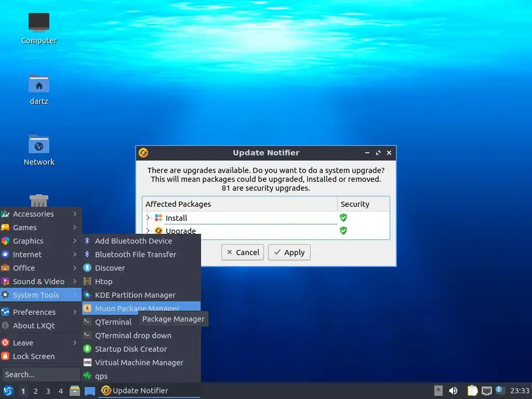This screenshot has width=532, height=399.
Task: Minimize the Update Notifier window
Action: (x=367, y=153)
